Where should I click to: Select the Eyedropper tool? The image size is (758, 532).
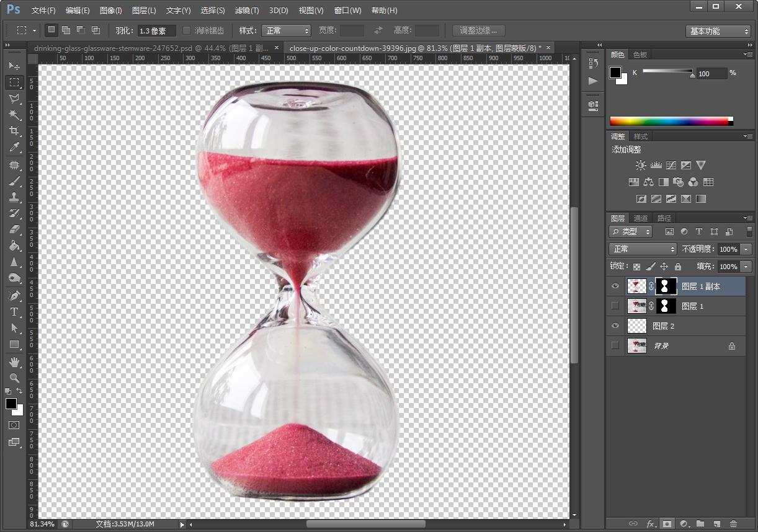(14, 148)
